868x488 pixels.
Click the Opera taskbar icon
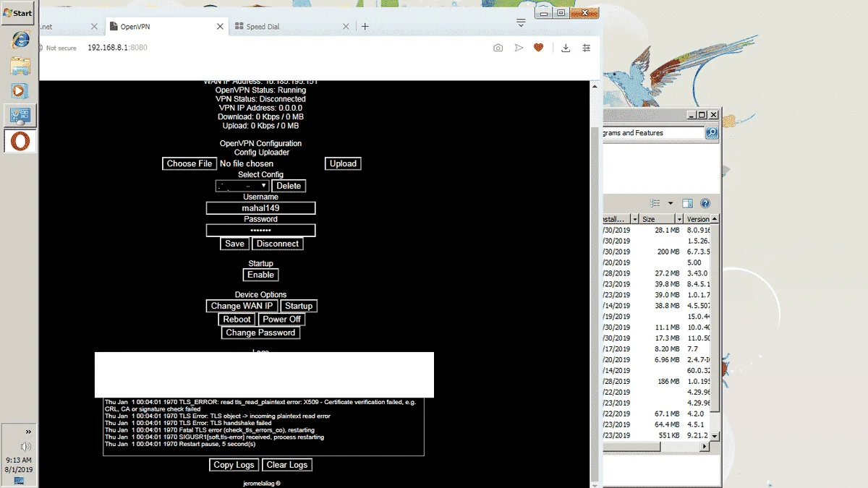click(x=20, y=140)
